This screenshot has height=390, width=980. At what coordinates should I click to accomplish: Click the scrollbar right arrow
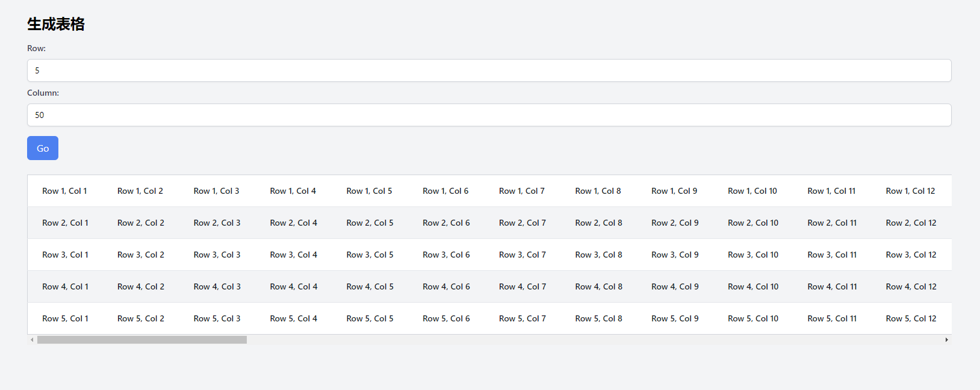(946, 340)
